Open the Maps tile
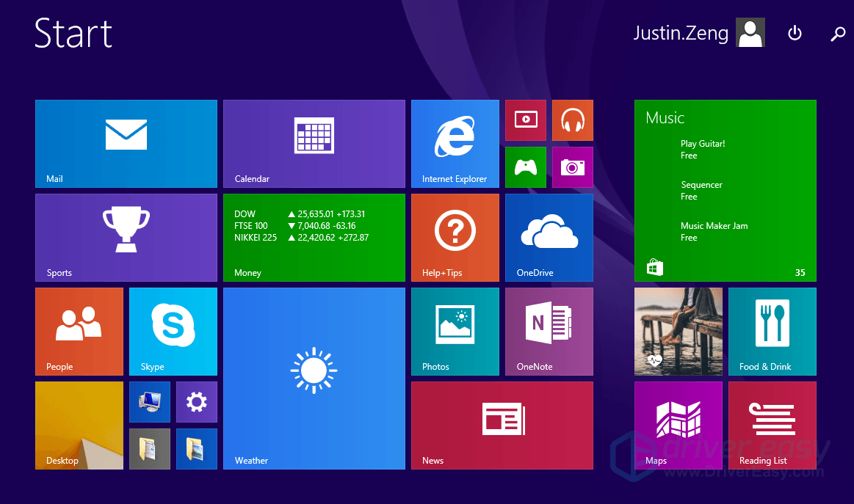Image resolution: width=854 pixels, height=504 pixels. coord(678,426)
